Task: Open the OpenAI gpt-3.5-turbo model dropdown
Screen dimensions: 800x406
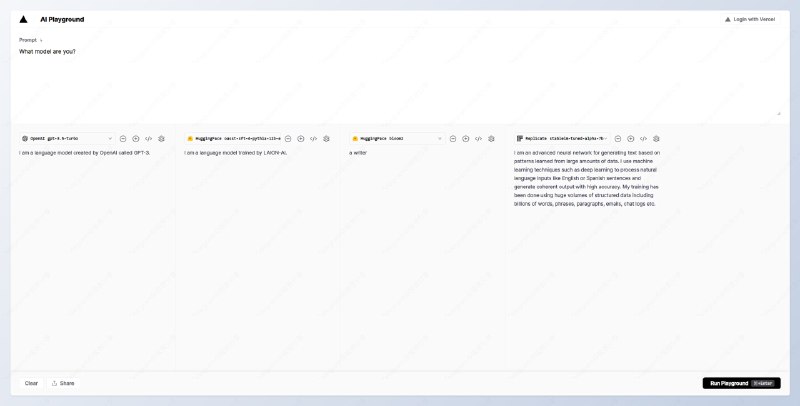Action: pyautogui.click(x=67, y=138)
